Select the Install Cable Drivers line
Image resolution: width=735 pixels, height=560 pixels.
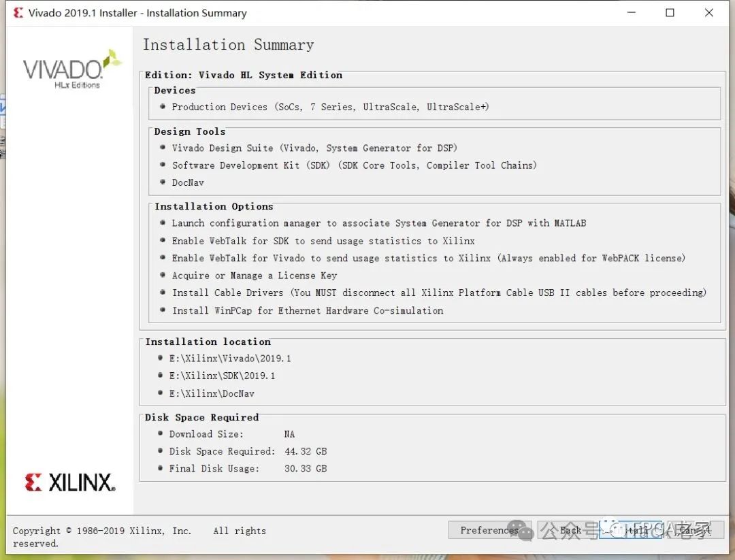(439, 293)
